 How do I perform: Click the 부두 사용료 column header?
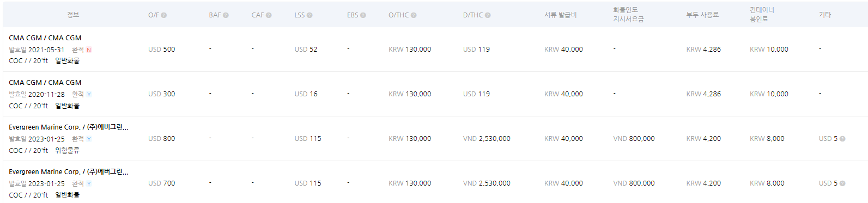(702, 15)
